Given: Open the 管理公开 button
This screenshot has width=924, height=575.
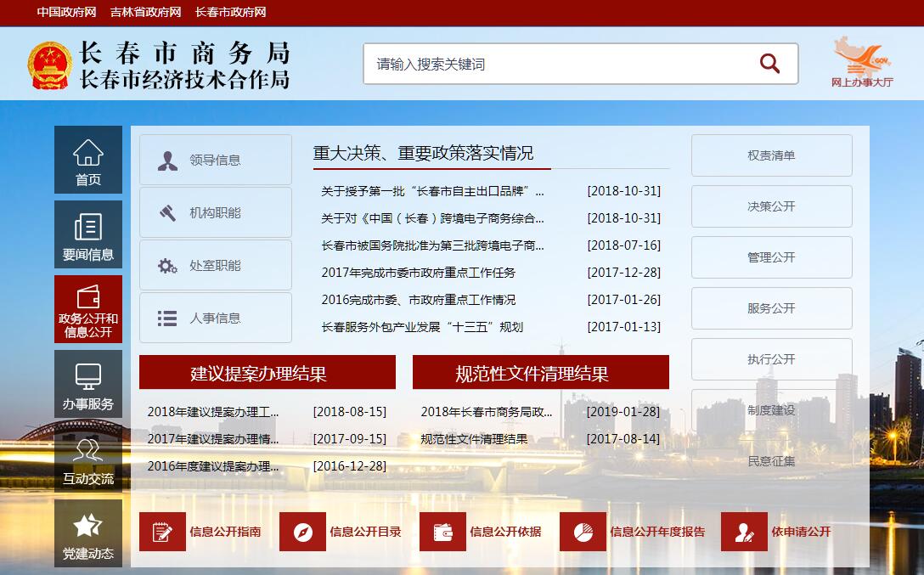Looking at the screenshot, I should [772, 257].
